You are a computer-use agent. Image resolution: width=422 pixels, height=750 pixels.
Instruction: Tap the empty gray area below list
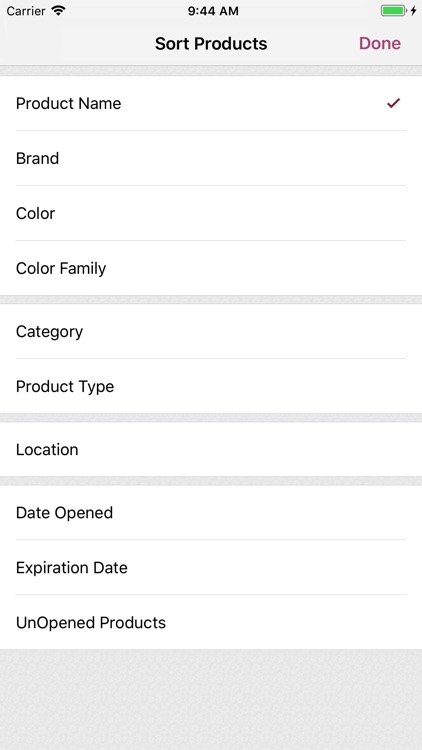(211, 699)
